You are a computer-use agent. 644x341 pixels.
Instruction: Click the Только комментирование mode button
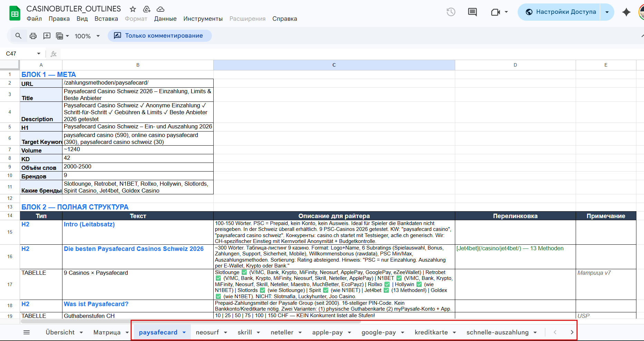click(159, 36)
